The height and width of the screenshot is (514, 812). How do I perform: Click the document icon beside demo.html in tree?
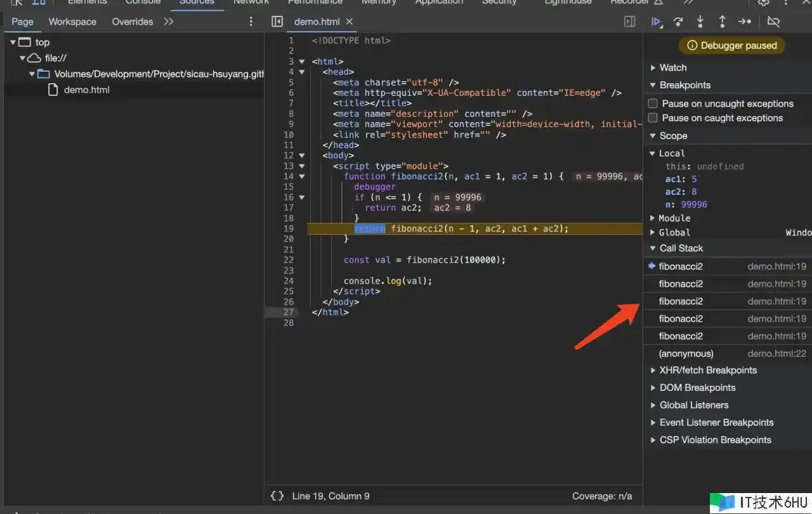(54, 90)
